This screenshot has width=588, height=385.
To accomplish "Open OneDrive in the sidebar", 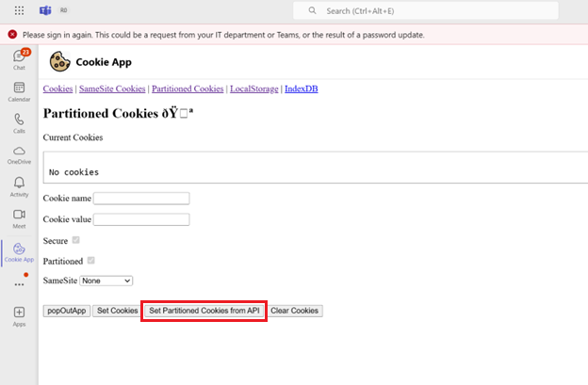I will coord(19,155).
